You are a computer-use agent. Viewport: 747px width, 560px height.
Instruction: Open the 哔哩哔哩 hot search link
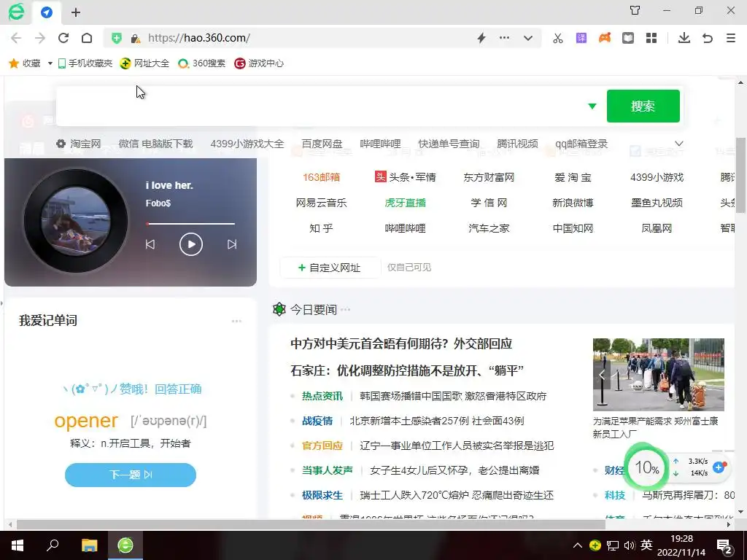[x=380, y=144]
